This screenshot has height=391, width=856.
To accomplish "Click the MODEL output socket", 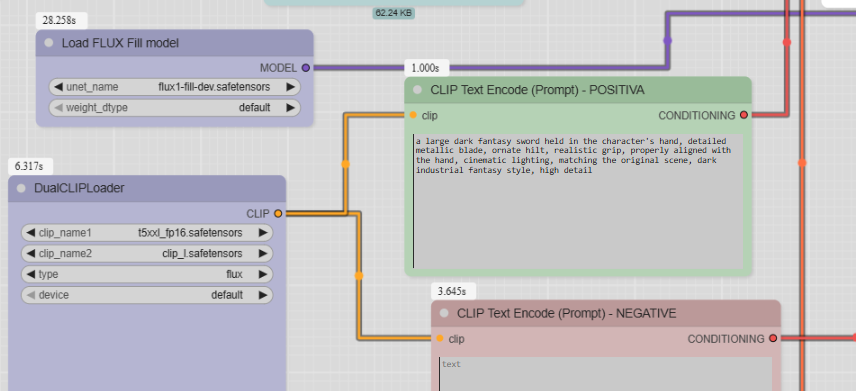I will 306,68.
